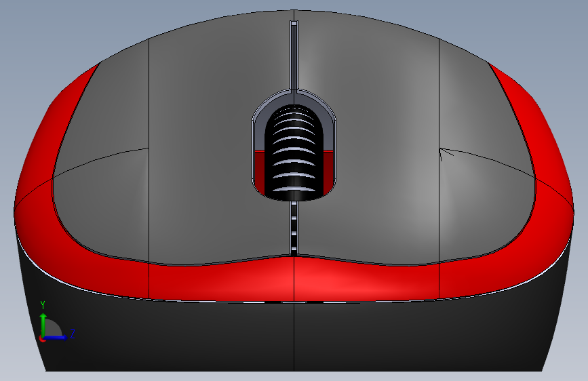The width and height of the screenshot is (588, 381).
Task: Select the ribbed scroll wheel on the mouse model
Action: 294,153
